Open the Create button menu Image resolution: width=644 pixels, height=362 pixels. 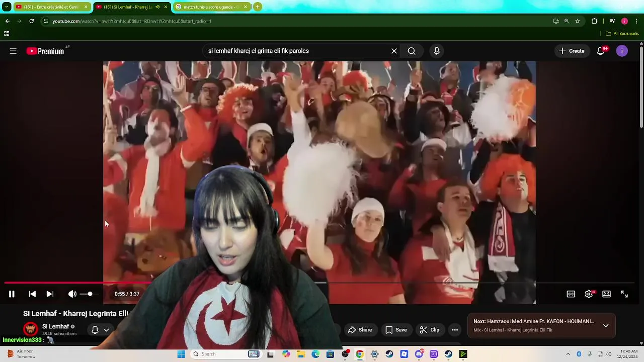click(572, 51)
